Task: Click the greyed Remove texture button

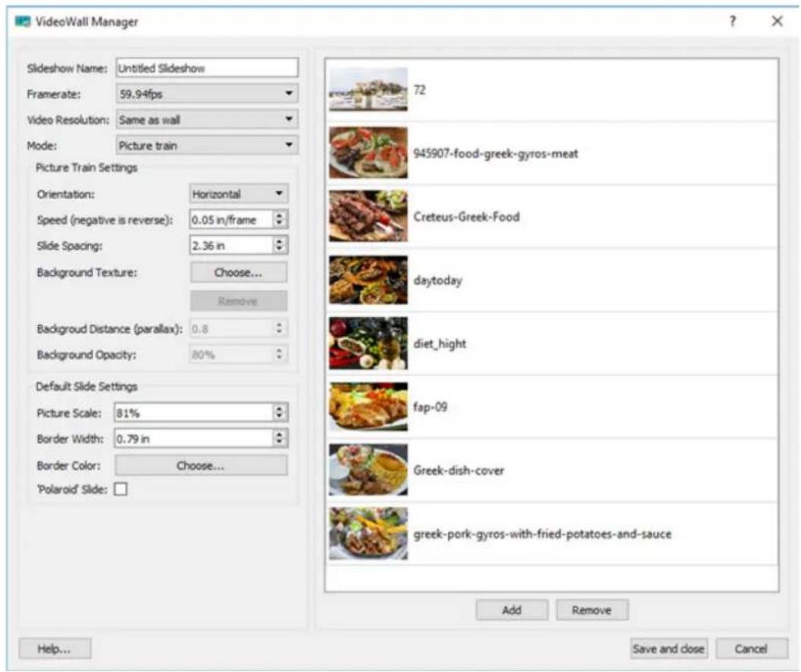Action: coord(239,301)
